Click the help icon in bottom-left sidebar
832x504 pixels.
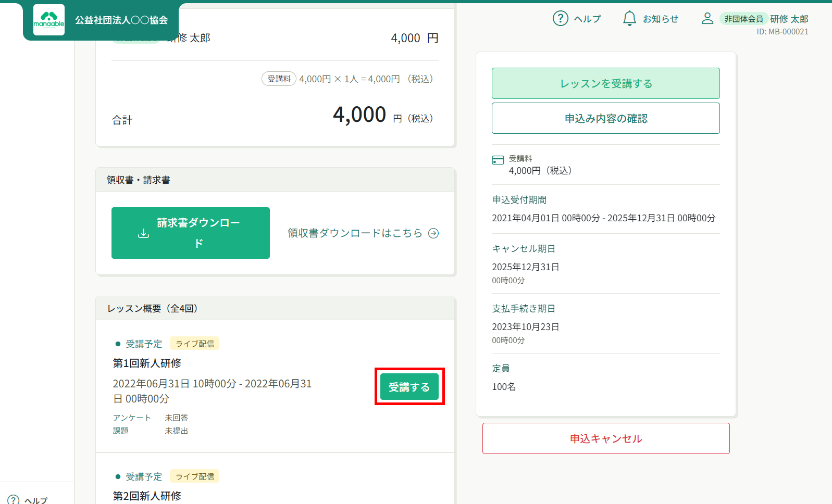coord(14,500)
